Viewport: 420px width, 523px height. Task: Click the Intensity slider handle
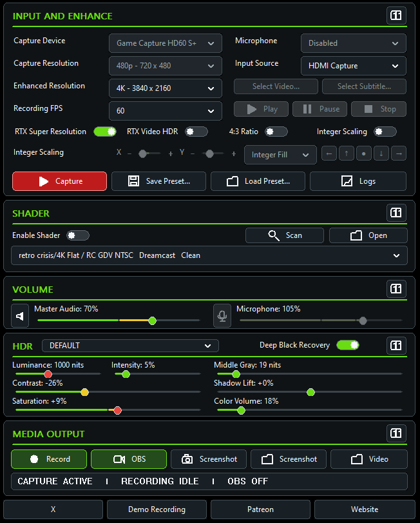coord(126,374)
